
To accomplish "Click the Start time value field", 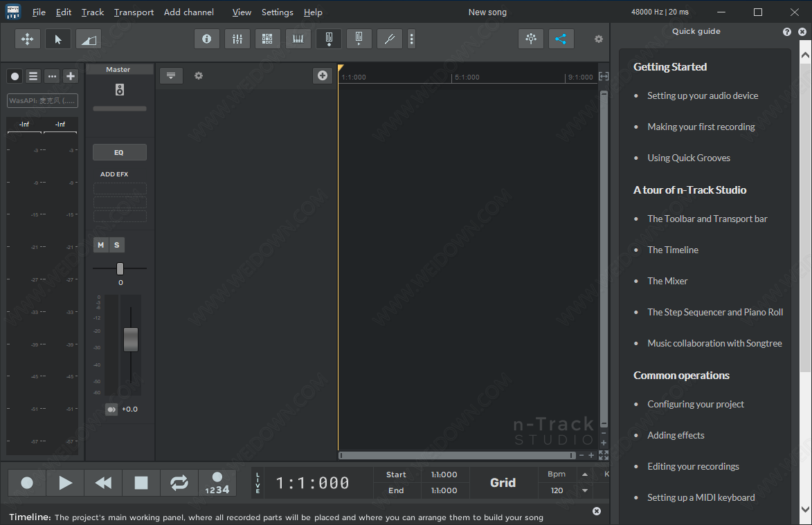I will [x=444, y=475].
